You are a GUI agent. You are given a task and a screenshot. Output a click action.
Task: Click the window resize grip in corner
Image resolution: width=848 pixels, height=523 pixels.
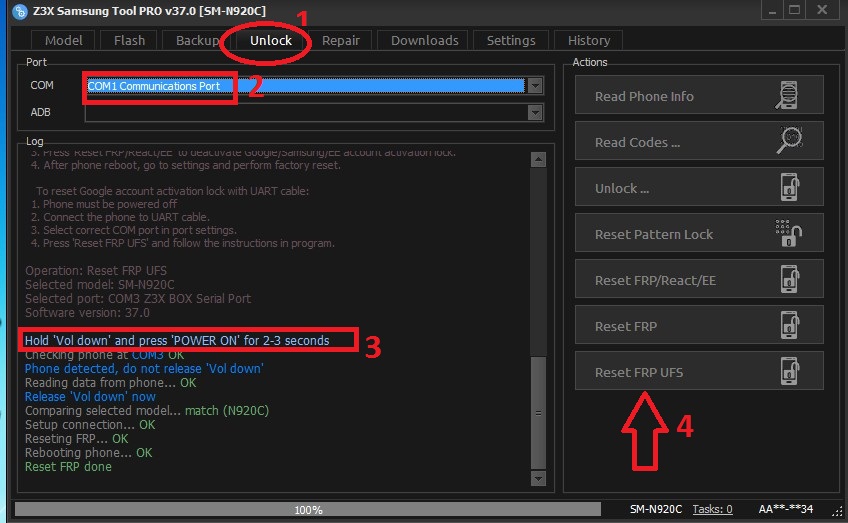point(837,512)
